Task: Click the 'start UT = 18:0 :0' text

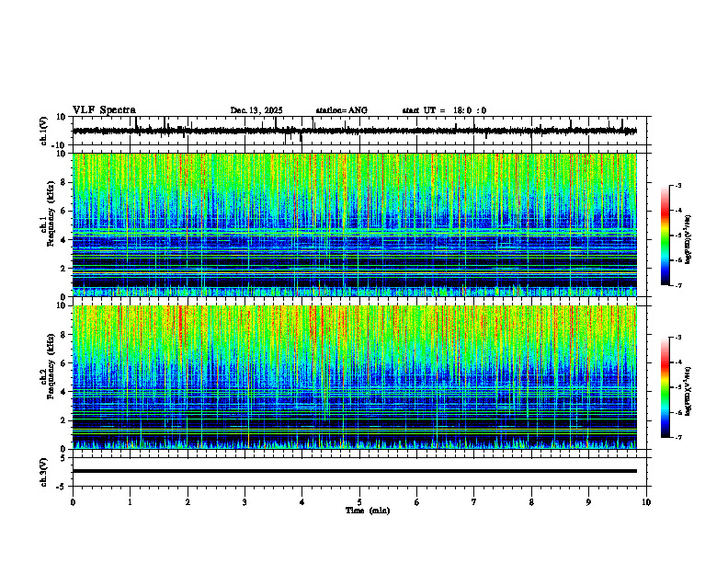Action: point(444,110)
